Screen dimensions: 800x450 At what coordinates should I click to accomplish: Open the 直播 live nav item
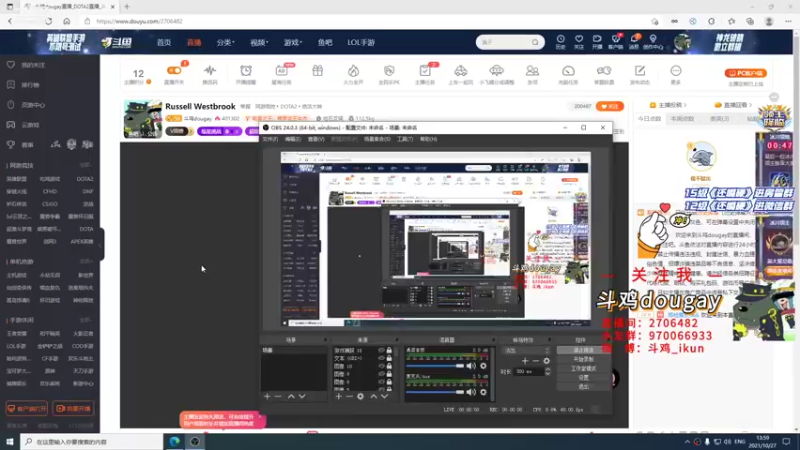[x=194, y=42]
